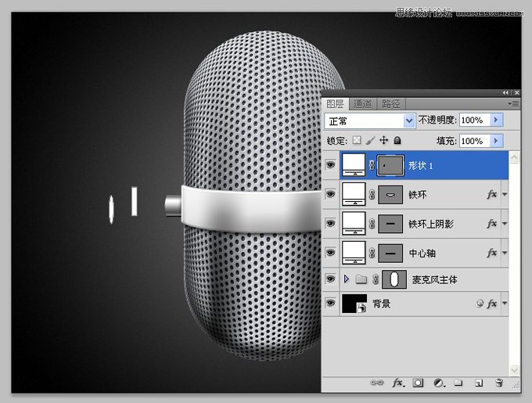Image resolution: width=532 pixels, height=403 pixels.
Task: Select the 麦克风主体 group name
Action: (x=434, y=279)
